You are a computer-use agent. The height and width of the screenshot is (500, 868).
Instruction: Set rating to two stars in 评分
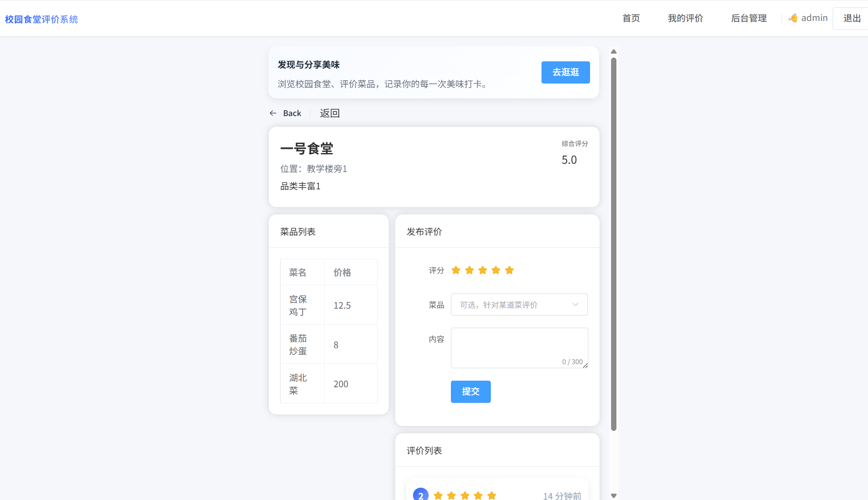click(x=469, y=270)
